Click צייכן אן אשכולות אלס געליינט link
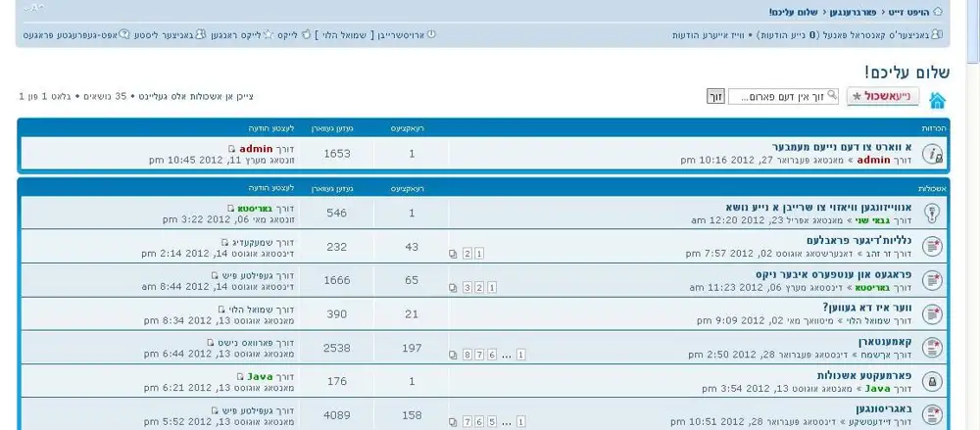Image resolution: width=980 pixels, height=430 pixels. (x=196, y=96)
